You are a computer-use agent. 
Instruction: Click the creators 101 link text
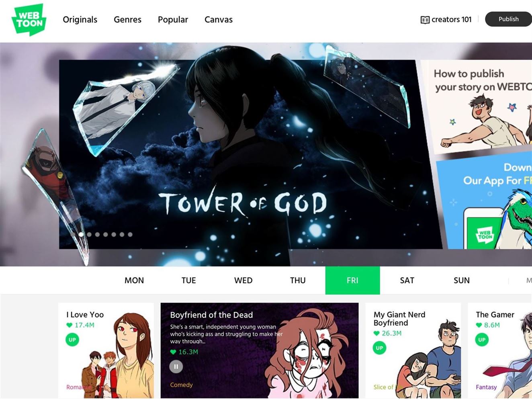(451, 19)
